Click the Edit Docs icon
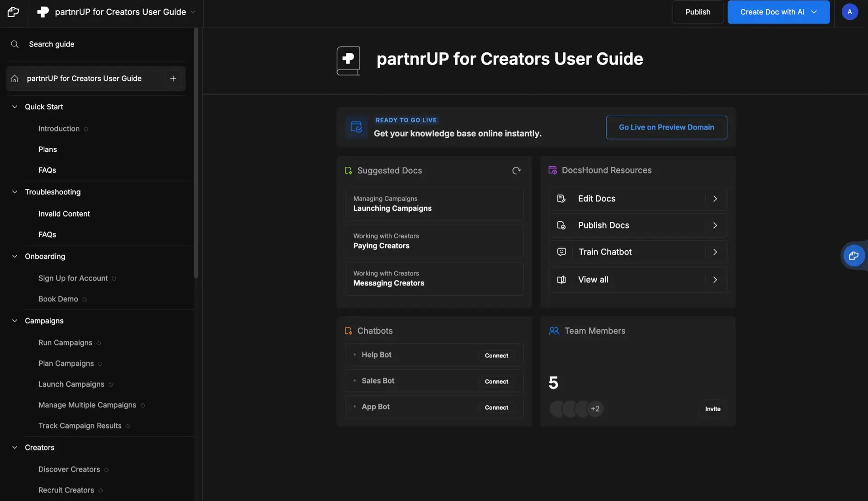This screenshot has height=501, width=868. click(561, 199)
